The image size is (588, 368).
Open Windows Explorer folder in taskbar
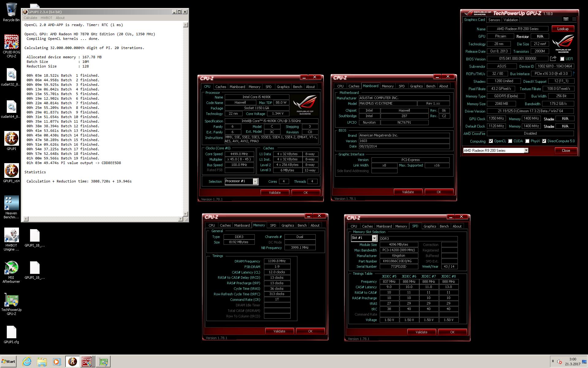42,362
